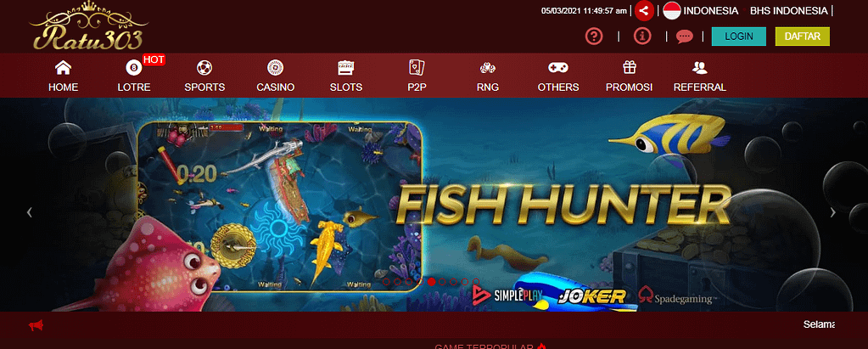Open the LOTRE menu item
Viewport: 868px width, 349px height.
(134, 76)
